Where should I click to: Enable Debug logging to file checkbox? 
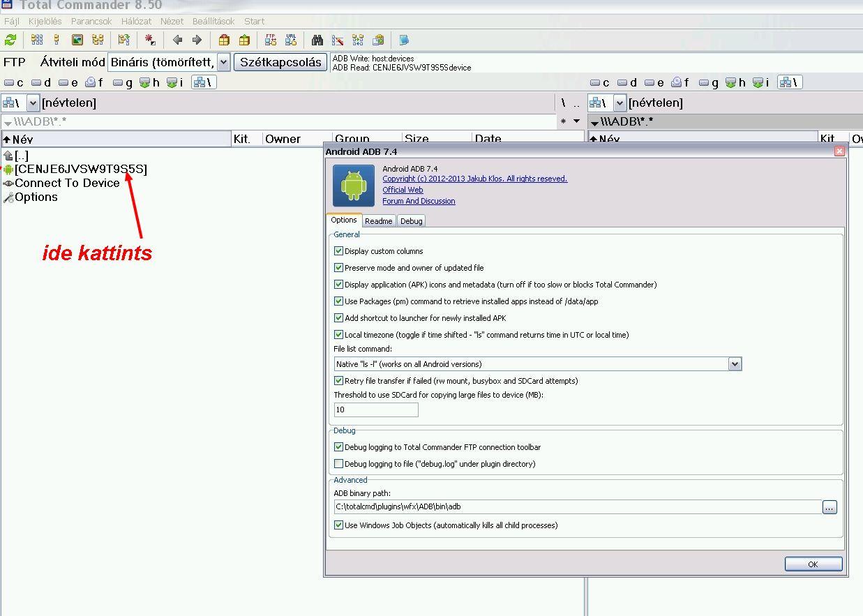(339, 464)
